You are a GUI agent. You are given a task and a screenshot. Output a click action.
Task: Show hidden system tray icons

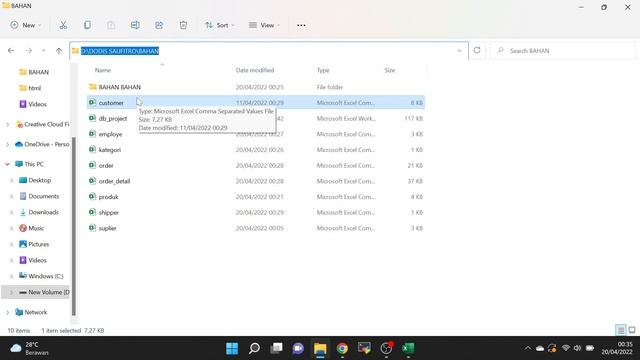coord(528,348)
